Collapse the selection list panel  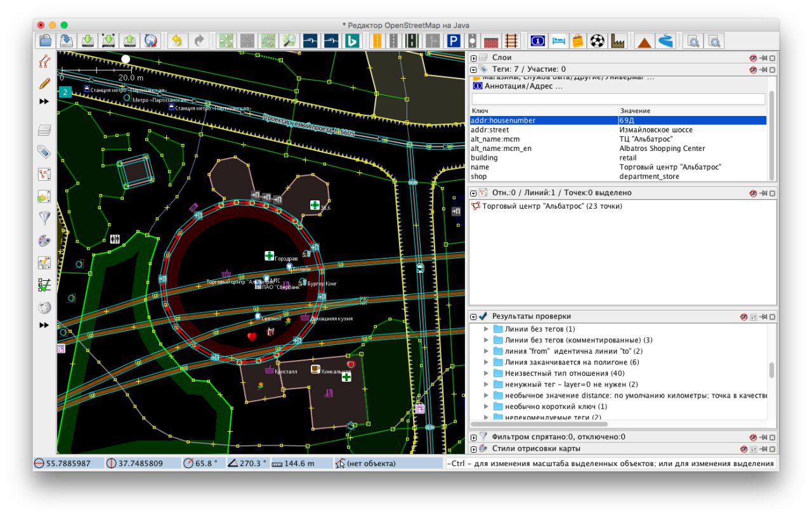pyautogui.click(x=473, y=193)
